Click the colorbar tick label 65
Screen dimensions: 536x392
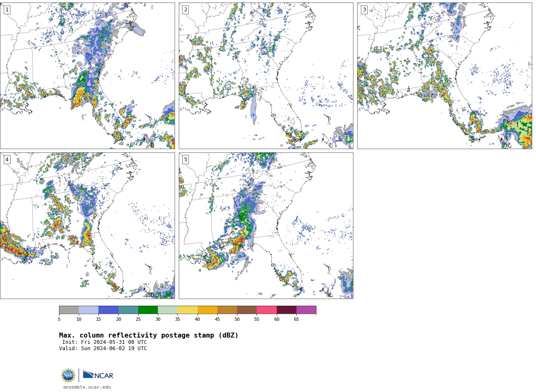(296, 320)
